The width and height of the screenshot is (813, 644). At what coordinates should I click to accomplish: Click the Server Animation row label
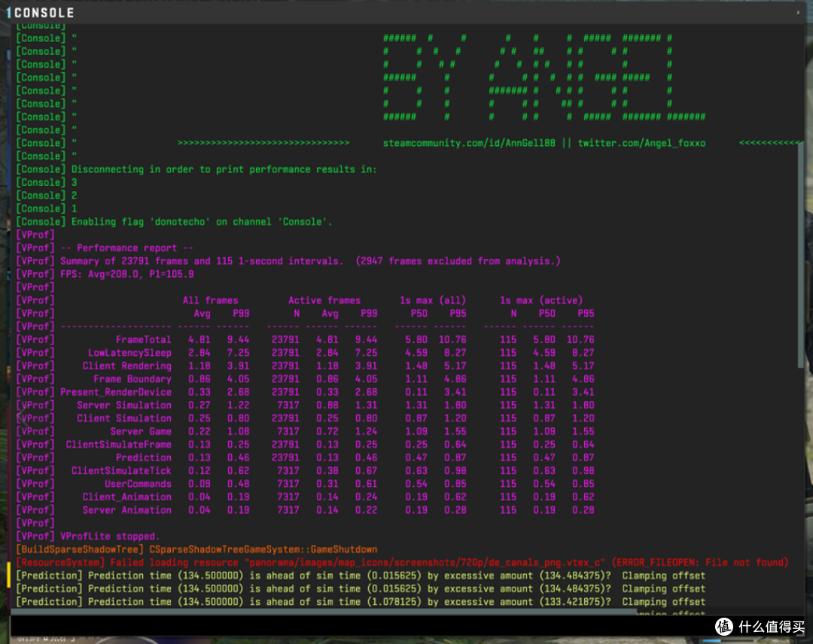[126, 510]
